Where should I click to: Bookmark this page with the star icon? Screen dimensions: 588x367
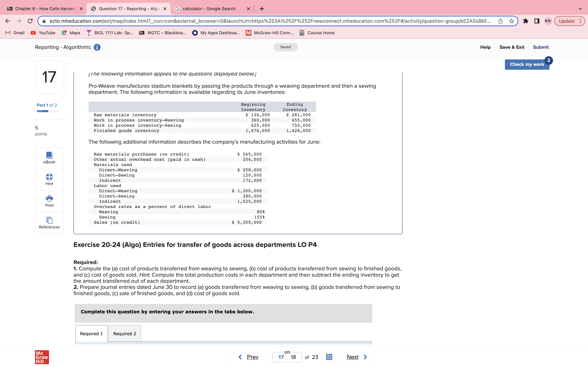512,21
